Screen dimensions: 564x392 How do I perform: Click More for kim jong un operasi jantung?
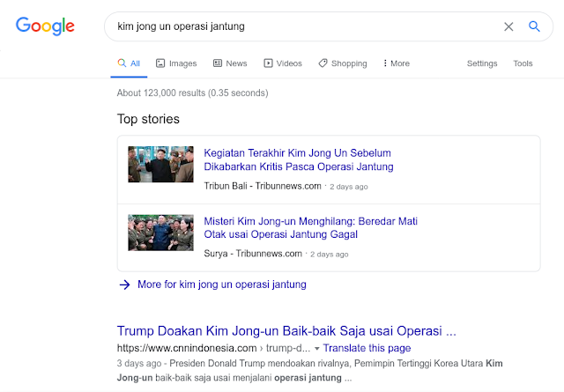tap(222, 285)
